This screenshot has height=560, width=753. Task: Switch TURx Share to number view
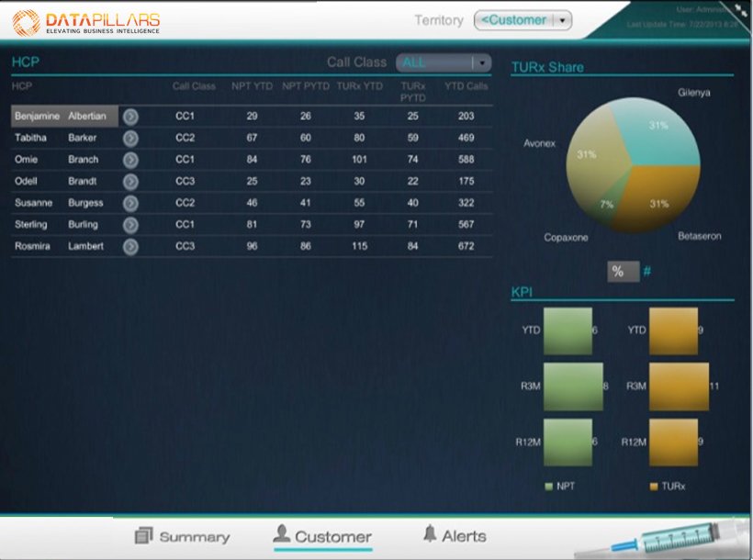pyautogui.click(x=647, y=272)
